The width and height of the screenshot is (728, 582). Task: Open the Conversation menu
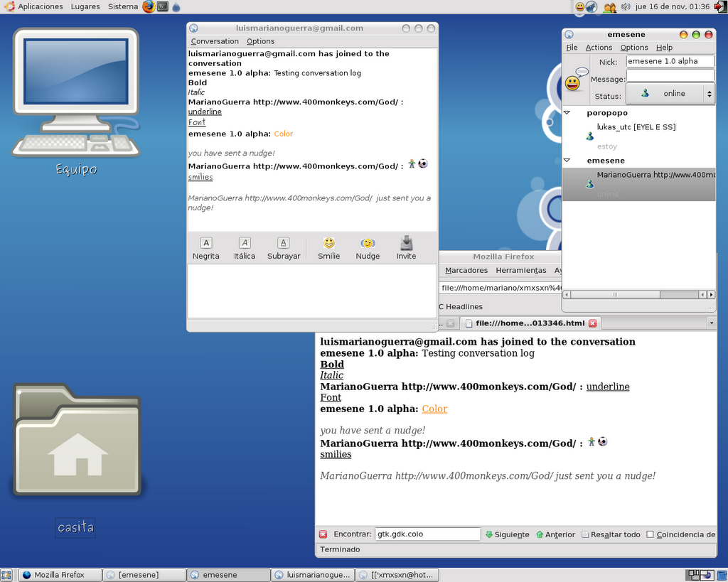[215, 41]
